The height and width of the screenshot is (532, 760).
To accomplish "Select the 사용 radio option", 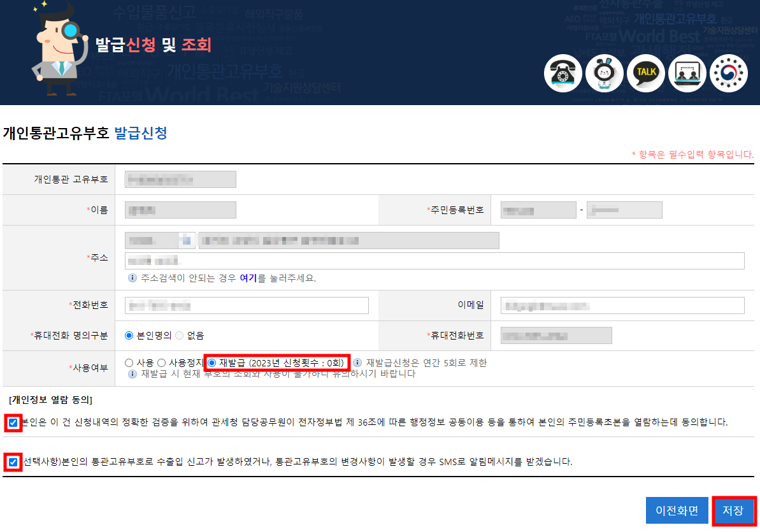I will (x=129, y=363).
